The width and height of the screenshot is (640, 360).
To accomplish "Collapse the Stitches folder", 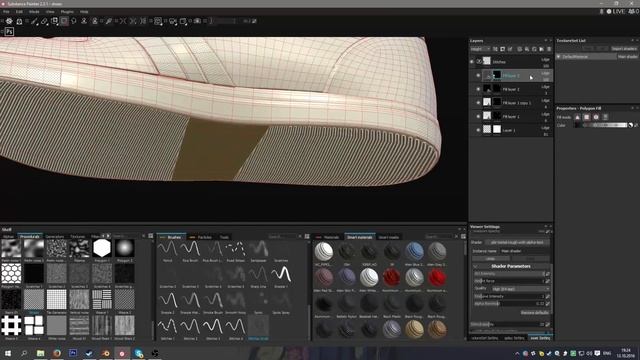I will pyautogui.click(x=479, y=62).
